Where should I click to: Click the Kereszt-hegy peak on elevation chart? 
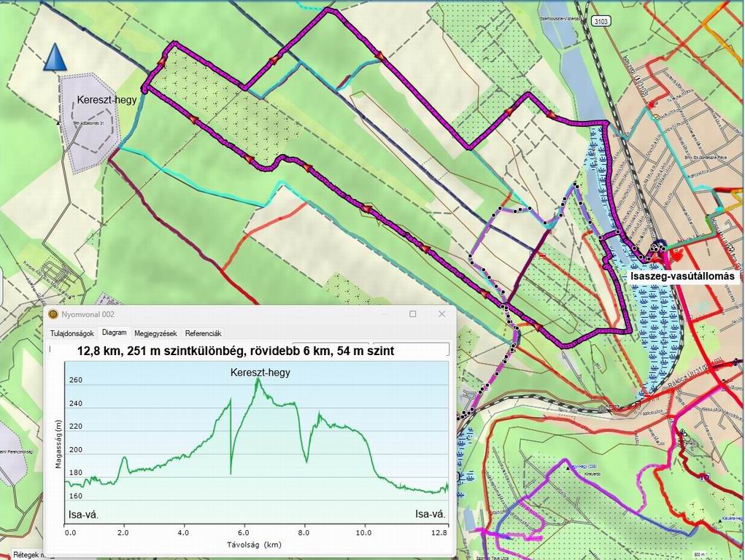(257, 380)
